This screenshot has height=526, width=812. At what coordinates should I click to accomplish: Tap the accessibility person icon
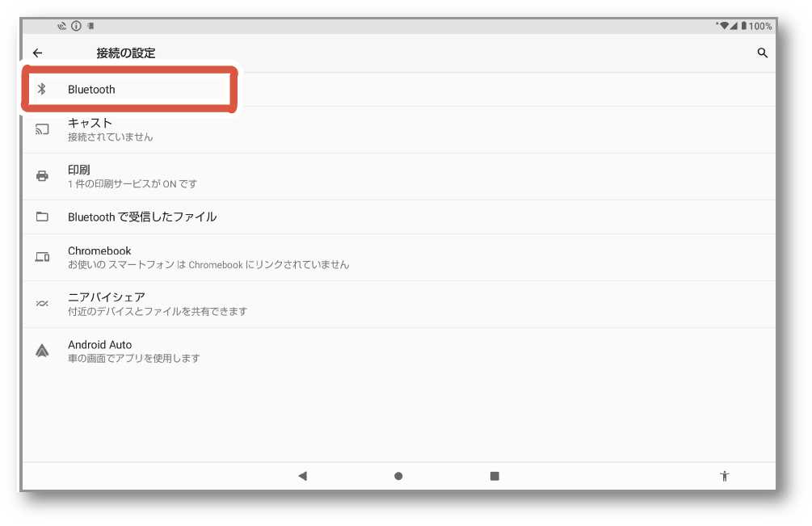pyautogui.click(x=725, y=476)
